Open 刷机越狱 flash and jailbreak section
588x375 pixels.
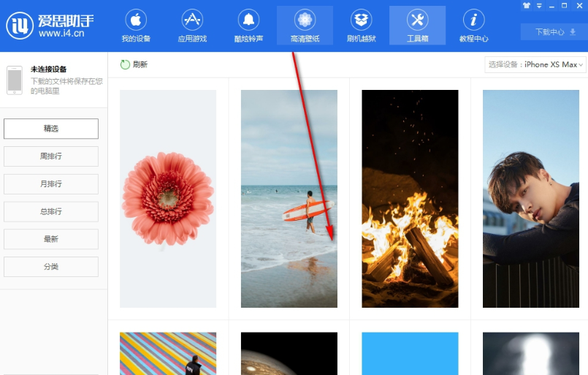pos(361,26)
